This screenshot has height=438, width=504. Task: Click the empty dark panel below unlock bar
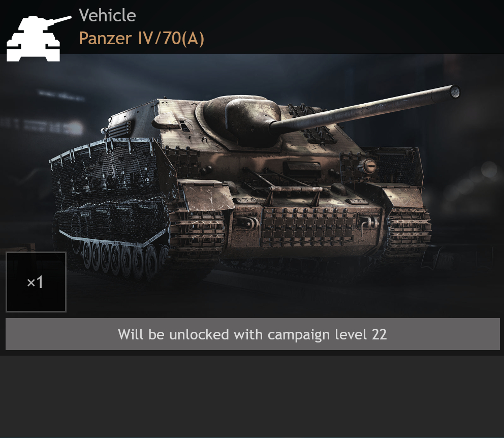click(252, 396)
